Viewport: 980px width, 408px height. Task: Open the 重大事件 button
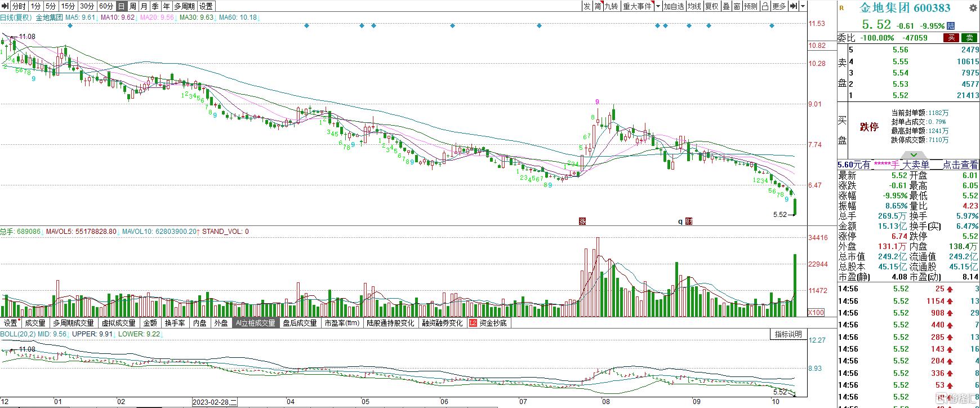pyautogui.click(x=637, y=6)
